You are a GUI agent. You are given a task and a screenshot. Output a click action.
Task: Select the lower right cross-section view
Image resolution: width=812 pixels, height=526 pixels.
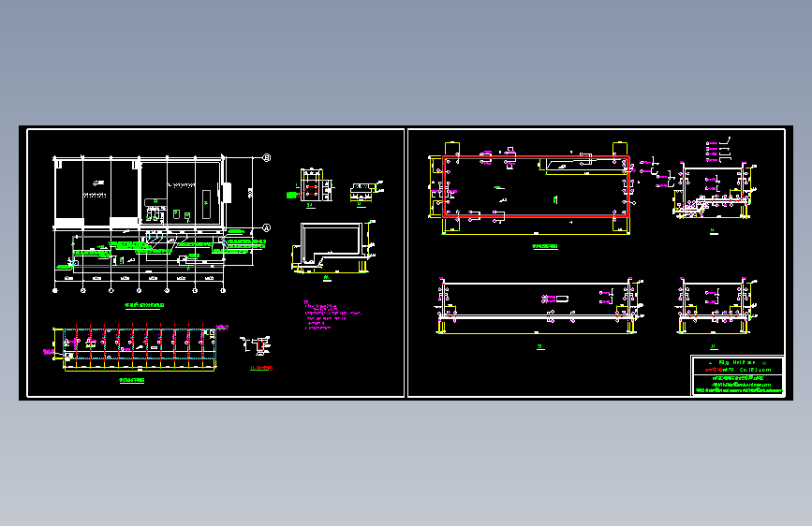tap(715, 306)
